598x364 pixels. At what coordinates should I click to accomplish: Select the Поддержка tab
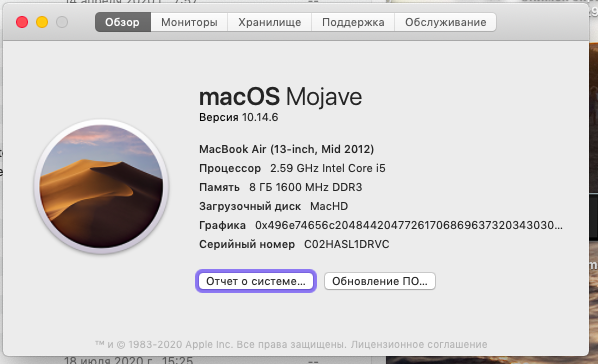353,22
